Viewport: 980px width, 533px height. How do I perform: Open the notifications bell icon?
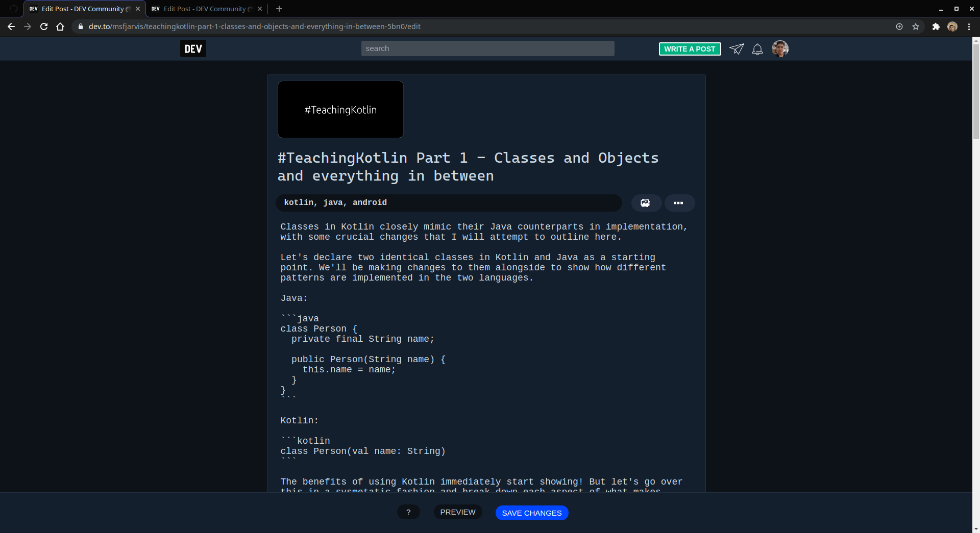[757, 49]
